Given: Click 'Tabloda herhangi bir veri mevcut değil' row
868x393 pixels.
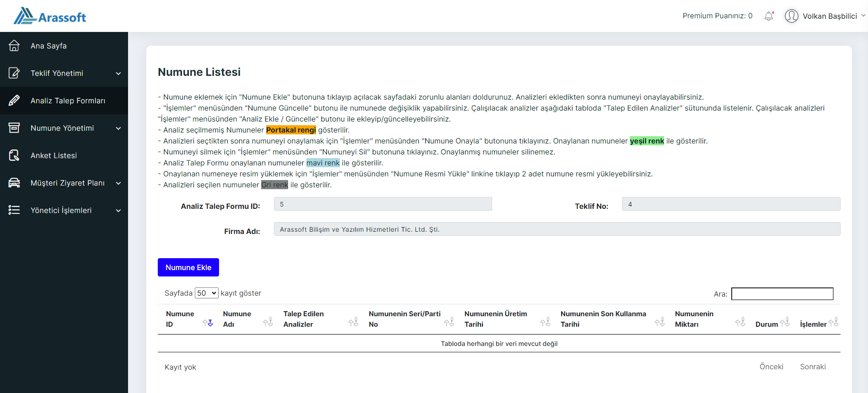Looking at the screenshot, I should pos(499,344).
